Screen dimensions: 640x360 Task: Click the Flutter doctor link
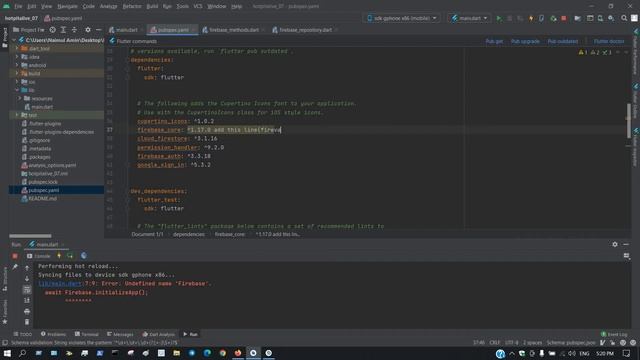609,41
